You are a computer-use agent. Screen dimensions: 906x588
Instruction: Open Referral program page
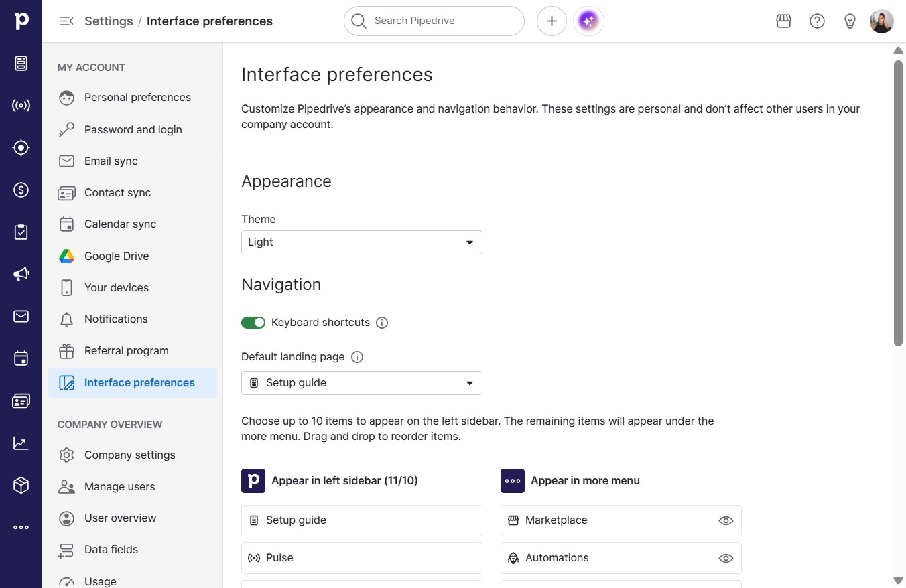click(133, 351)
